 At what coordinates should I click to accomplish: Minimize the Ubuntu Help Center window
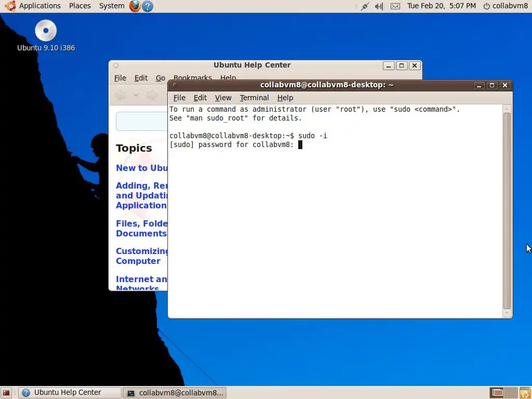point(389,65)
